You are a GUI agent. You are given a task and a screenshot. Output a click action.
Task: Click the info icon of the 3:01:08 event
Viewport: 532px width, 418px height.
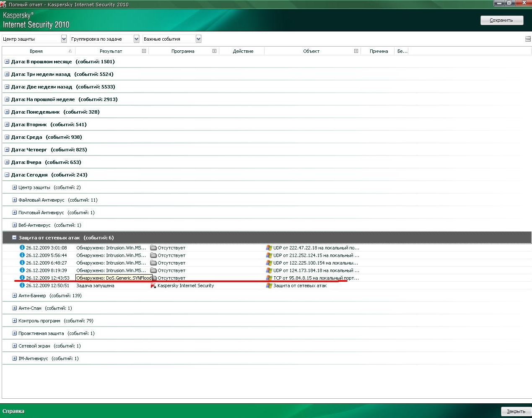[22, 248]
